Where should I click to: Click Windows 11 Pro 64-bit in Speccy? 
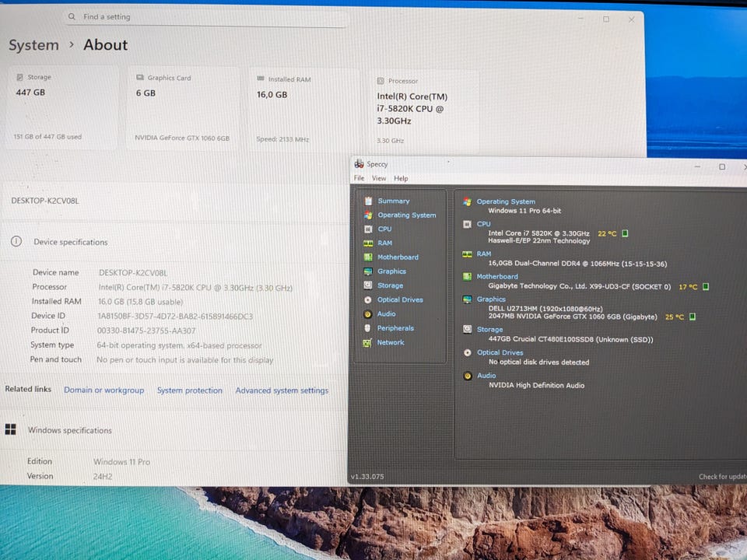(x=524, y=211)
